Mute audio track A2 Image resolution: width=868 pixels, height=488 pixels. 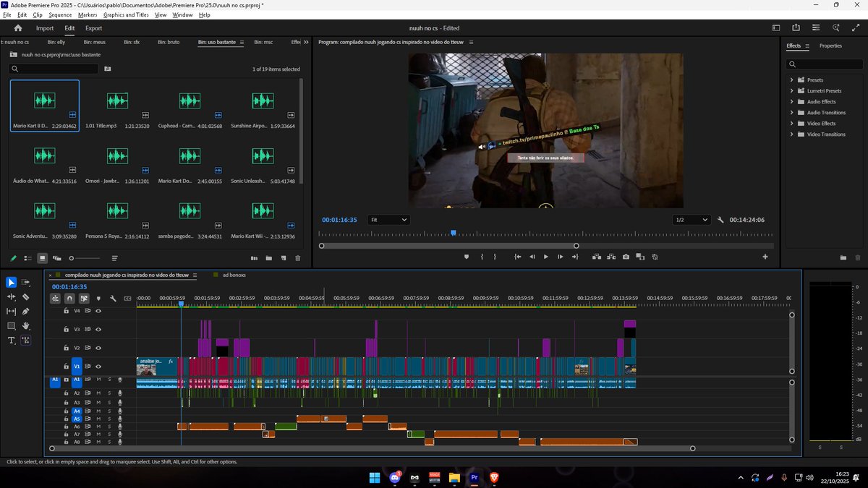pyautogui.click(x=98, y=393)
